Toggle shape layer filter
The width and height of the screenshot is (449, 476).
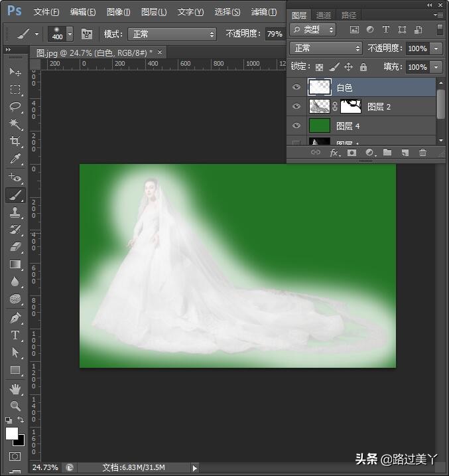402,29
